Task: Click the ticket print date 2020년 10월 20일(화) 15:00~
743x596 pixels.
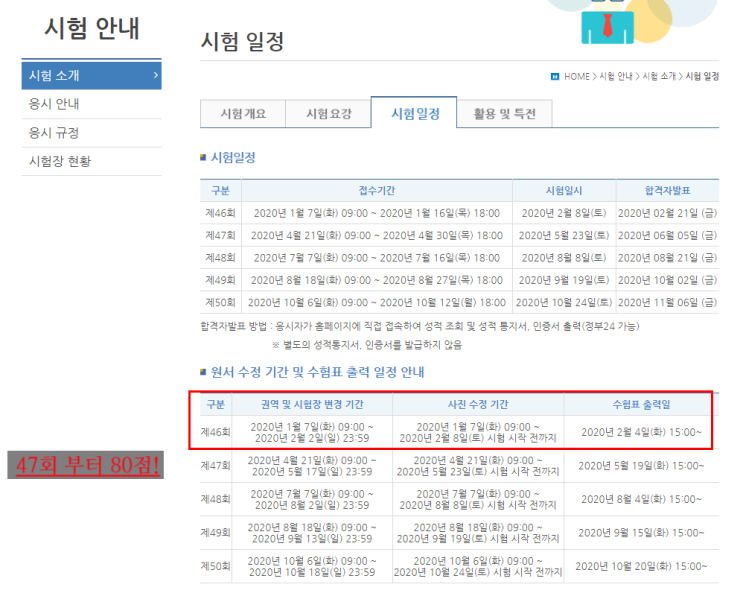Action: click(x=641, y=566)
